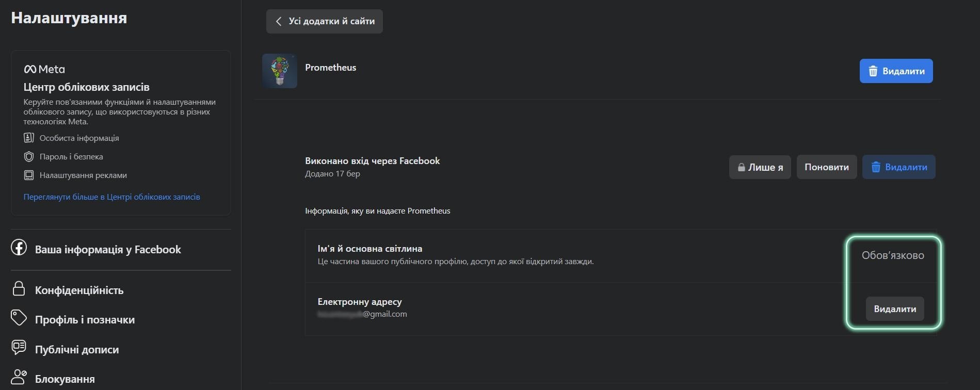The image size is (980, 390).
Task: Click the Налаштування реклами monitor icon
Action: coord(29,175)
